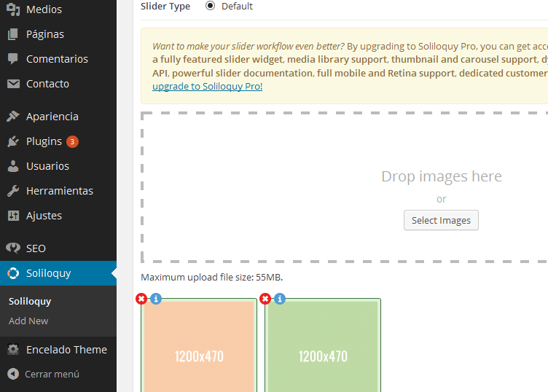Select the highlighted Soliloquy menu item
This screenshot has width=548, height=392.
(58, 273)
